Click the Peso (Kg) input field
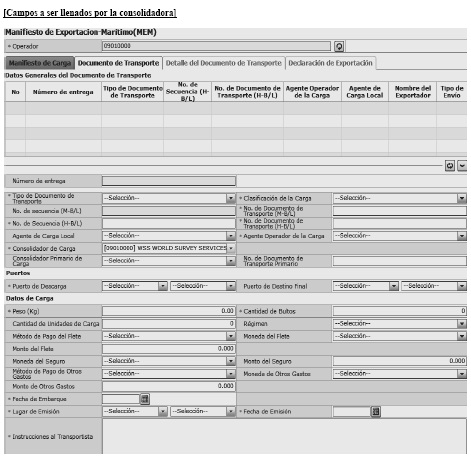The image size is (471, 460). (x=169, y=311)
